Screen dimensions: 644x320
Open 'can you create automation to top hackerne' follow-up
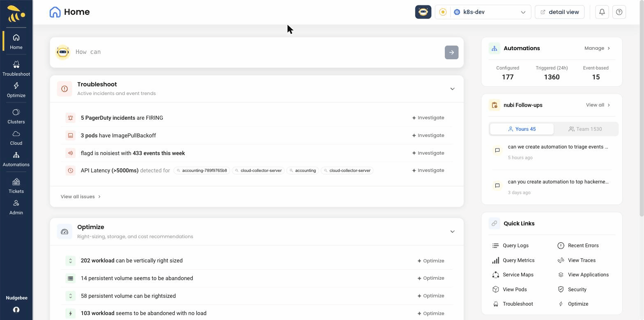coord(552,187)
